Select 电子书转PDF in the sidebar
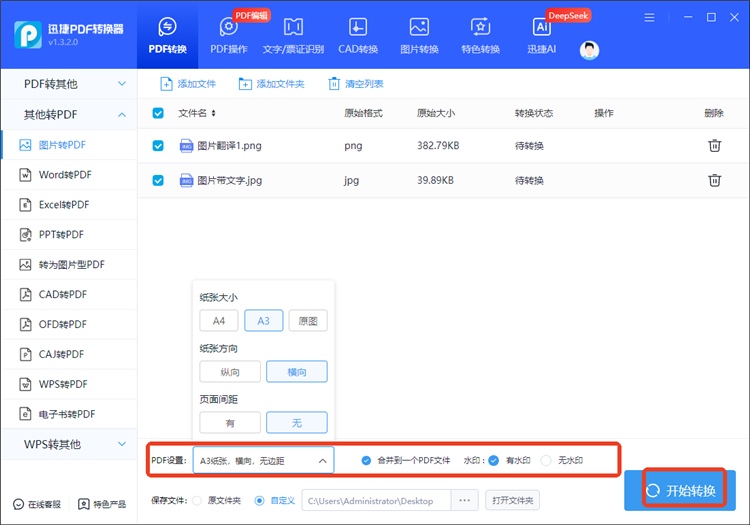Image resolution: width=750 pixels, height=525 pixels. point(69,414)
